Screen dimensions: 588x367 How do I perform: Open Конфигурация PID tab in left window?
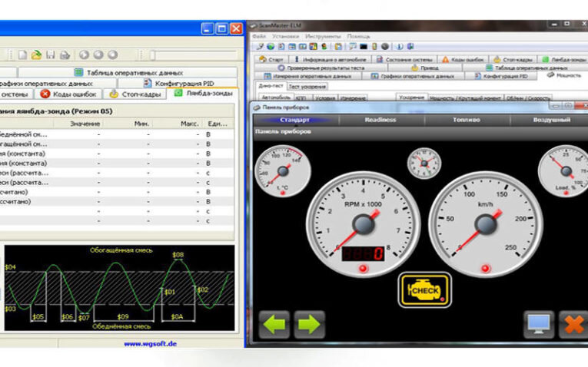pyautogui.click(x=178, y=83)
